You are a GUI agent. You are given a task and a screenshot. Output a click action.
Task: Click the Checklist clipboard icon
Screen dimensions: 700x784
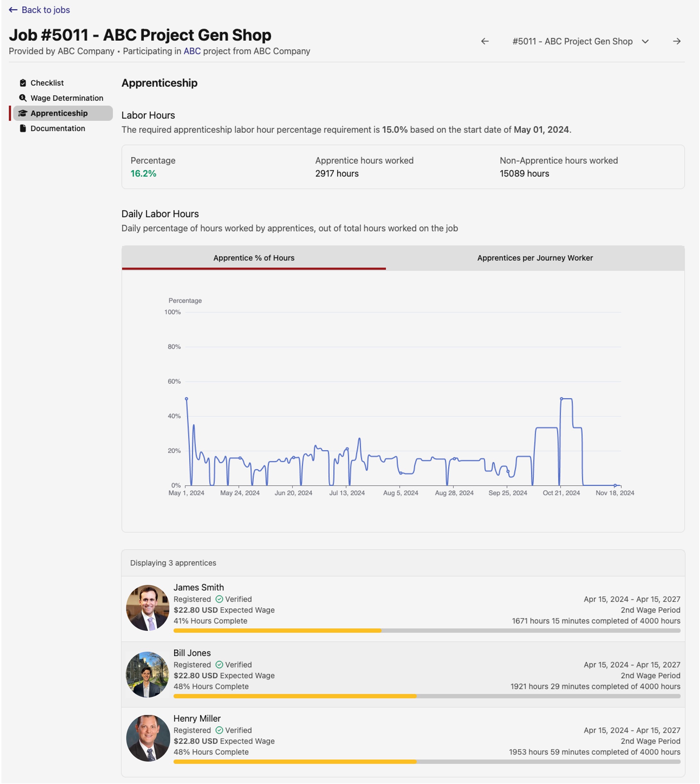pos(23,83)
